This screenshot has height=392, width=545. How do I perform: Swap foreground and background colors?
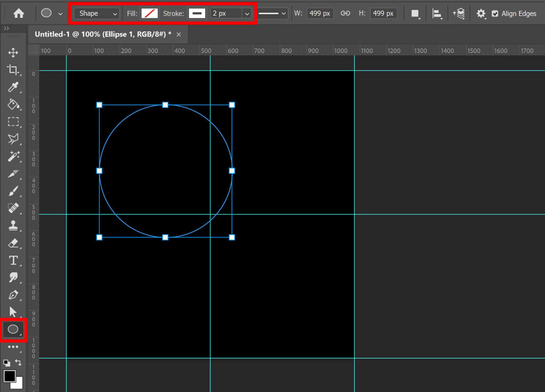pyautogui.click(x=19, y=363)
